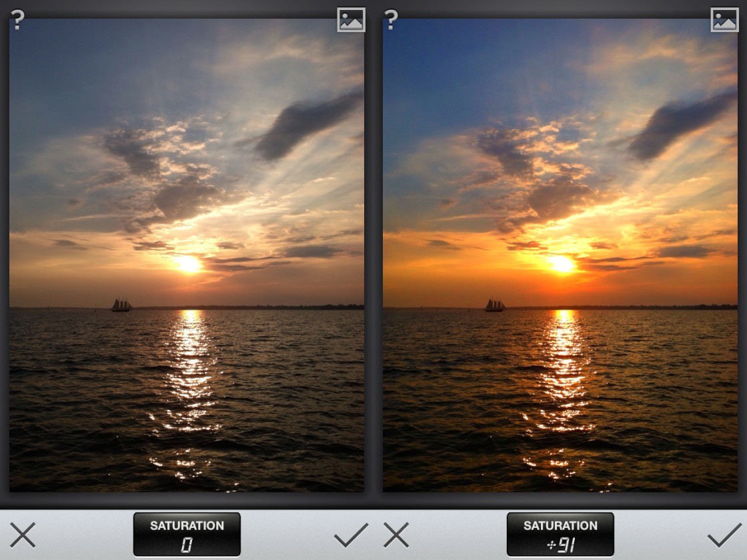The height and width of the screenshot is (560, 747).
Task: Tap compare-original image icon above right photo
Action: click(724, 20)
